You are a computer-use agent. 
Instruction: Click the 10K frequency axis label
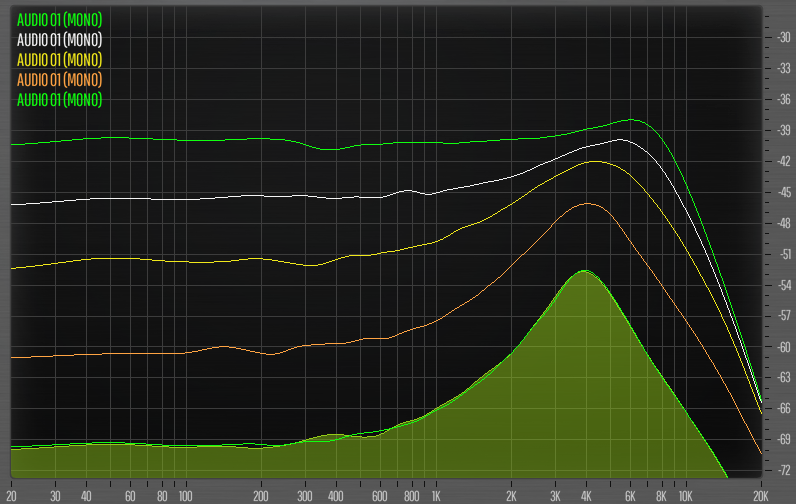[x=685, y=495]
